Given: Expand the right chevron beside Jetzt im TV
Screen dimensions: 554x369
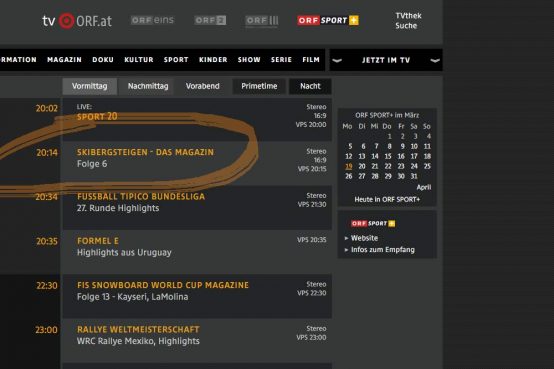Looking at the screenshot, I should 435,60.
